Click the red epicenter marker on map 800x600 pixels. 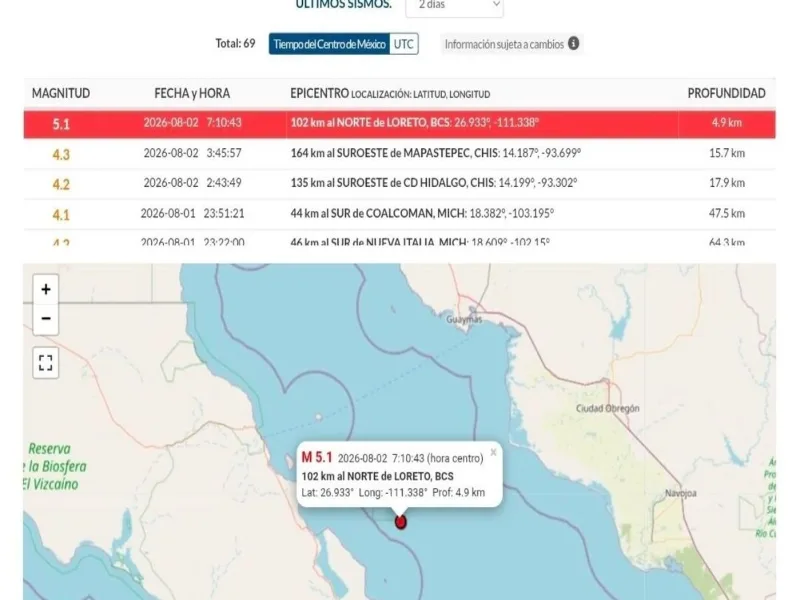click(x=401, y=522)
